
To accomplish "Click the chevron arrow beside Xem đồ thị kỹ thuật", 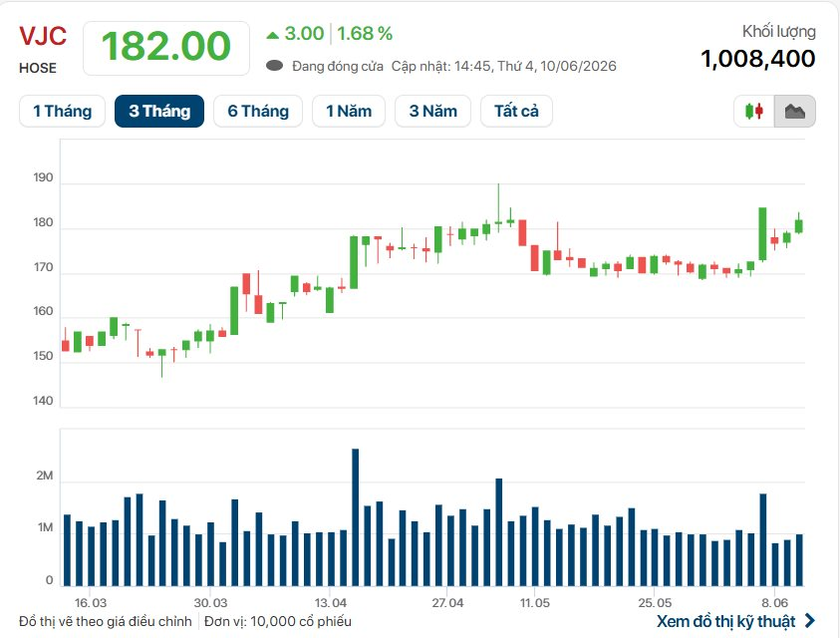I will [810, 621].
